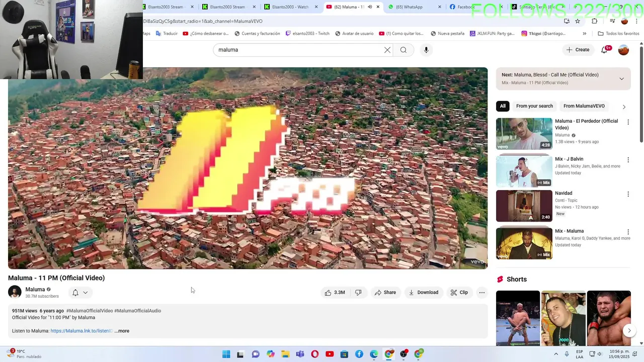Open File Explorer from the taskbar

point(285,354)
